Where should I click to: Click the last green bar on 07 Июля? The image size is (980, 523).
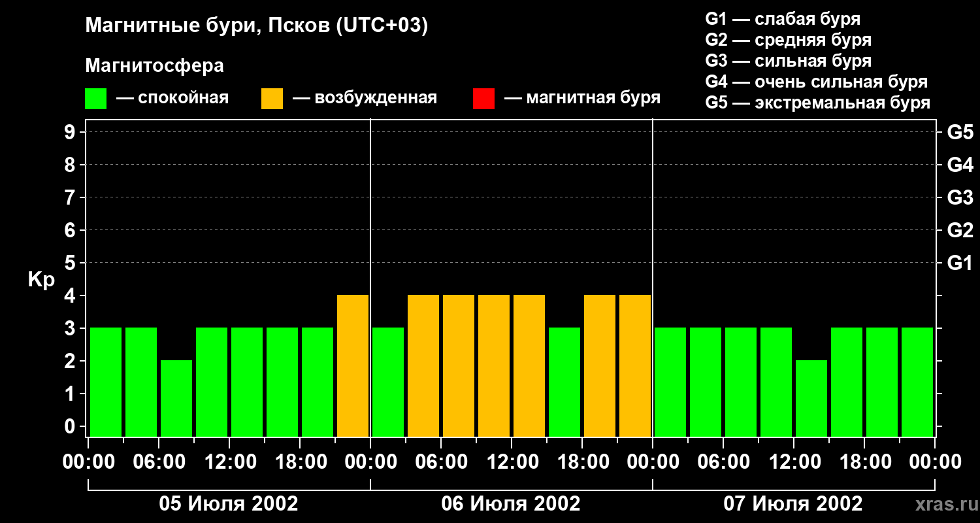tap(917, 382)
